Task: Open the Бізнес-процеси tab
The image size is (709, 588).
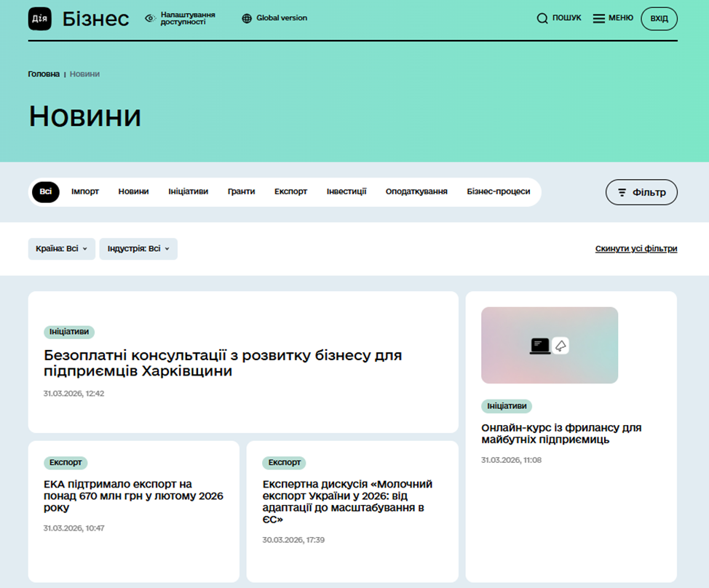Action: pyautogui.click(x=498, y=192)
